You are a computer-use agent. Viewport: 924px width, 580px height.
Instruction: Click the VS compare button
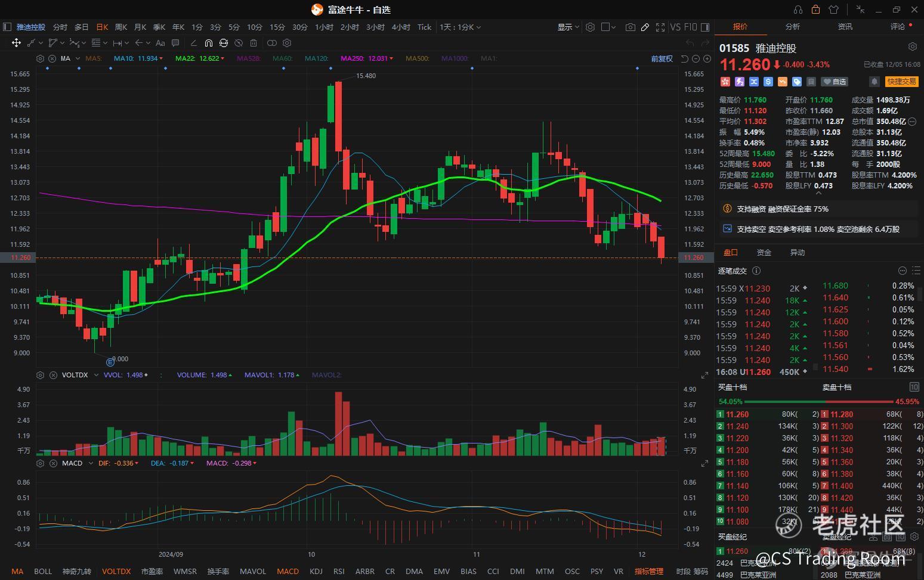coord(675,27)
